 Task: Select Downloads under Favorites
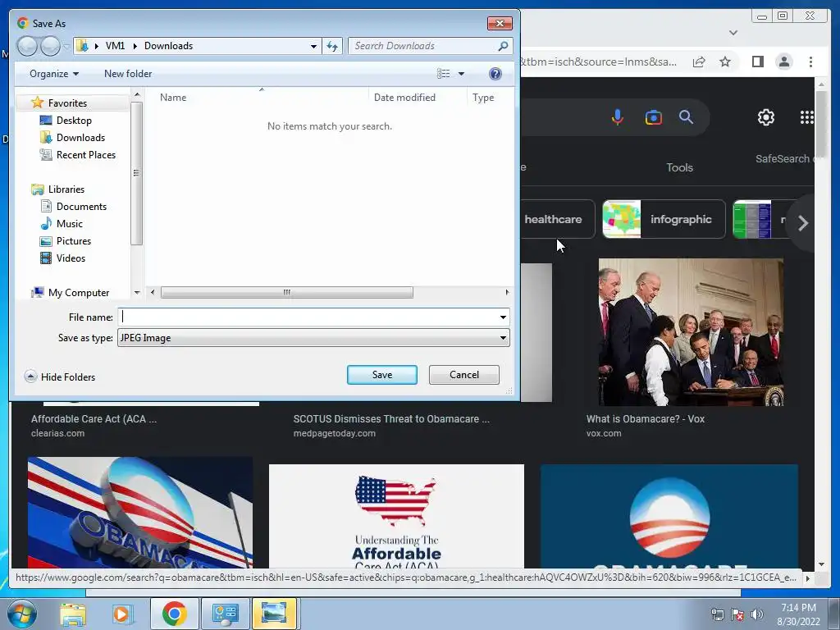point(80,138)
